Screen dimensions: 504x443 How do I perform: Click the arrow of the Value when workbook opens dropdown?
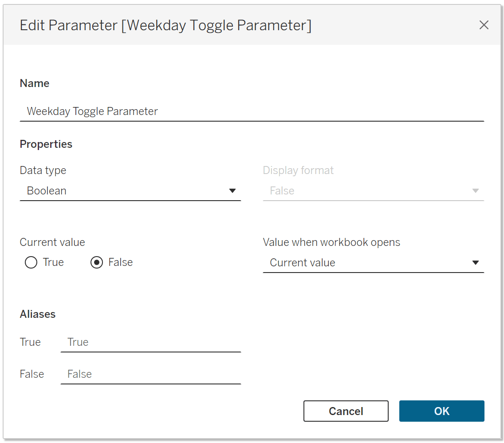coord(476,263)
